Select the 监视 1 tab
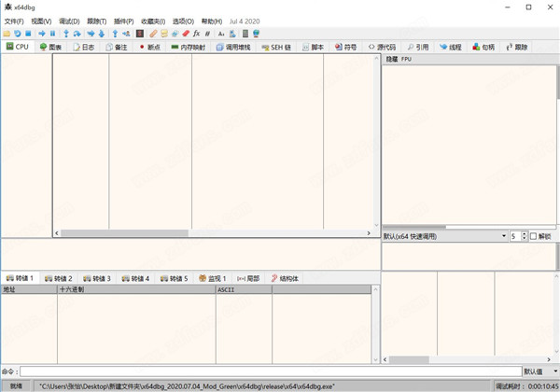Image resolution: width=560 pixels, height=392 pixels. click(x=213, y=278)
